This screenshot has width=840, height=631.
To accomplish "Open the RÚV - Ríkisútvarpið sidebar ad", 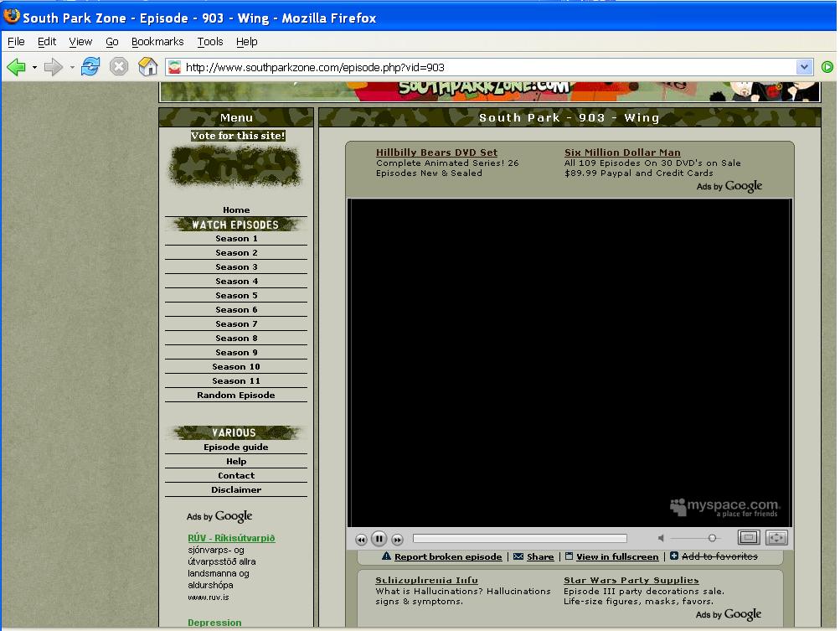I will (x=231, y=538).
